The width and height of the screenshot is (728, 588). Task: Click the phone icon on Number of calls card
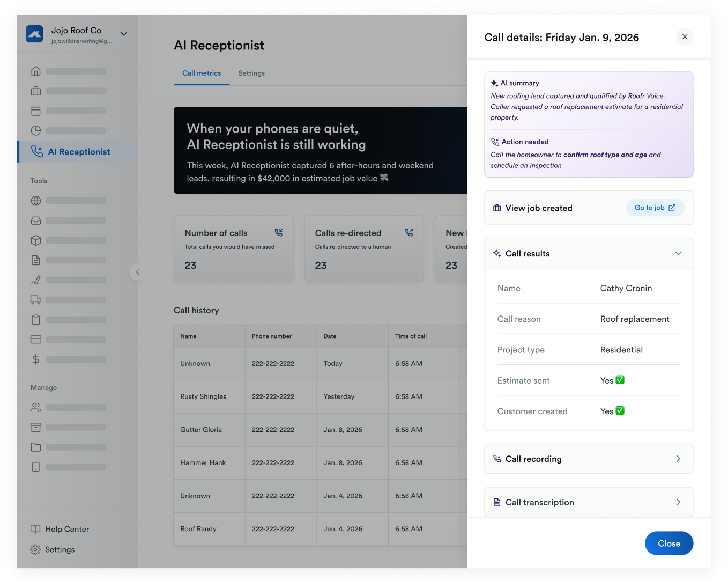pyautogui.click(x=279, y=232)
